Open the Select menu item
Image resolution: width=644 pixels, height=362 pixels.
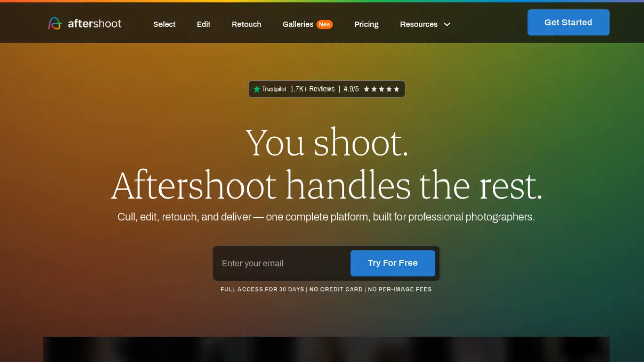point(165,24)
